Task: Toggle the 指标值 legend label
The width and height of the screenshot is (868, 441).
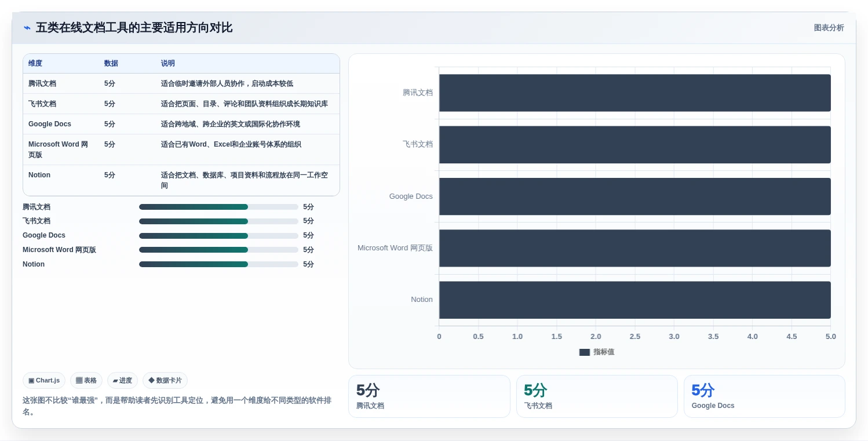Action: click(x=604, y=352)
